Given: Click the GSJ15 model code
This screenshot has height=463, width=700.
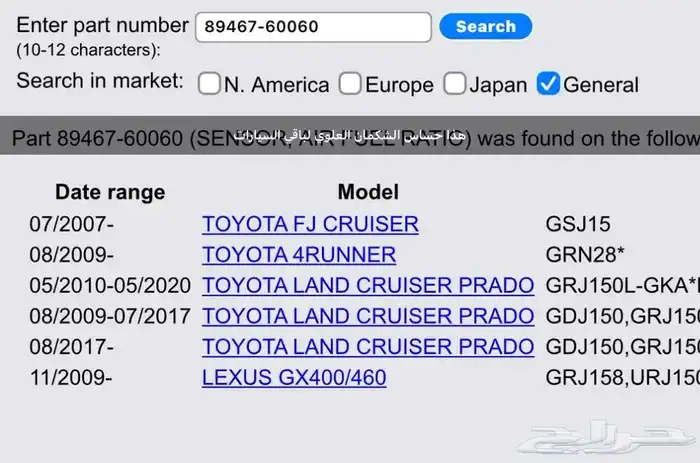Looking at the screenshot, I should pos(578,224).
